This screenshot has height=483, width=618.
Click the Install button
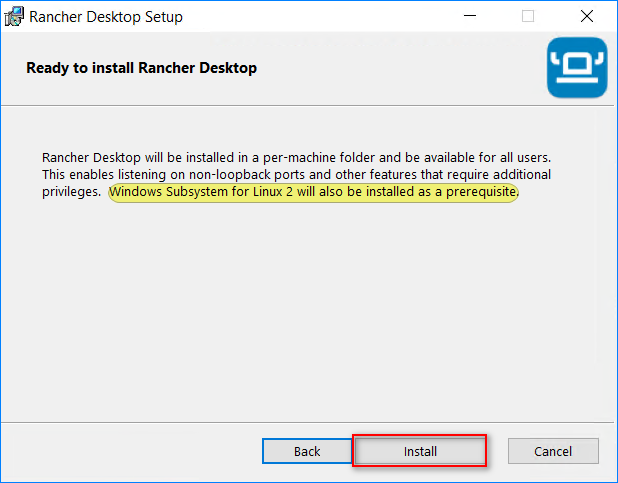click(x=420, y=451)
